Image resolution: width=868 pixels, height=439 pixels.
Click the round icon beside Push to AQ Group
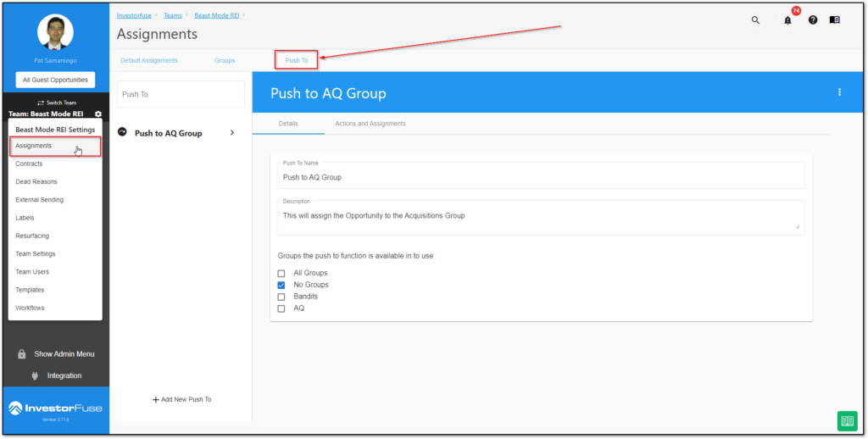[122, 132]
